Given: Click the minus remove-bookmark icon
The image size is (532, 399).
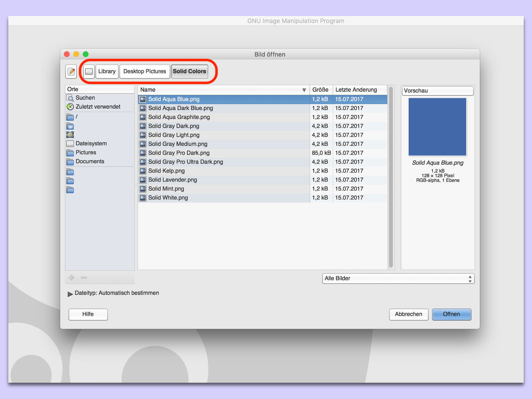Looking at the screenshot, I should [x=84, y=278].
